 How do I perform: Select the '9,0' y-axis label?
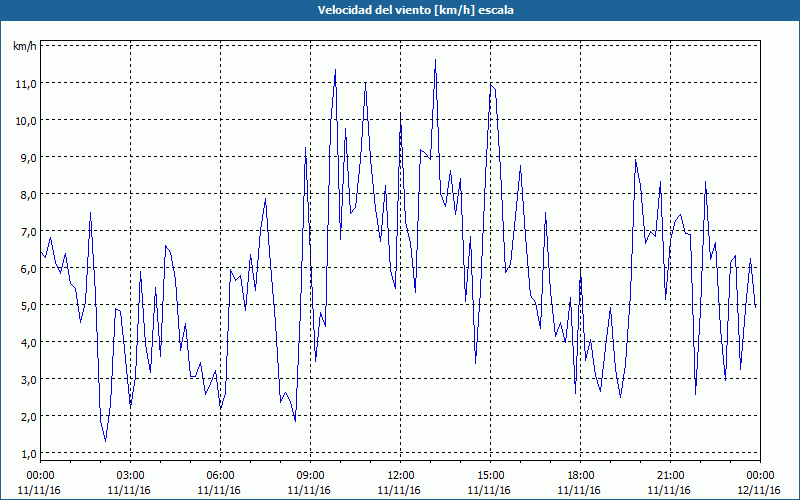(28, 158)
